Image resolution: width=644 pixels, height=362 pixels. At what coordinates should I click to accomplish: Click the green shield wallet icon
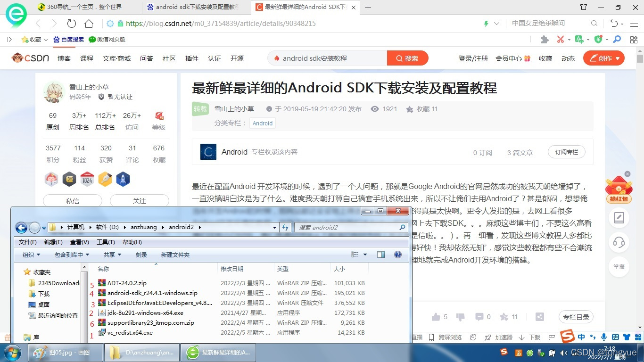pos(598,40)
